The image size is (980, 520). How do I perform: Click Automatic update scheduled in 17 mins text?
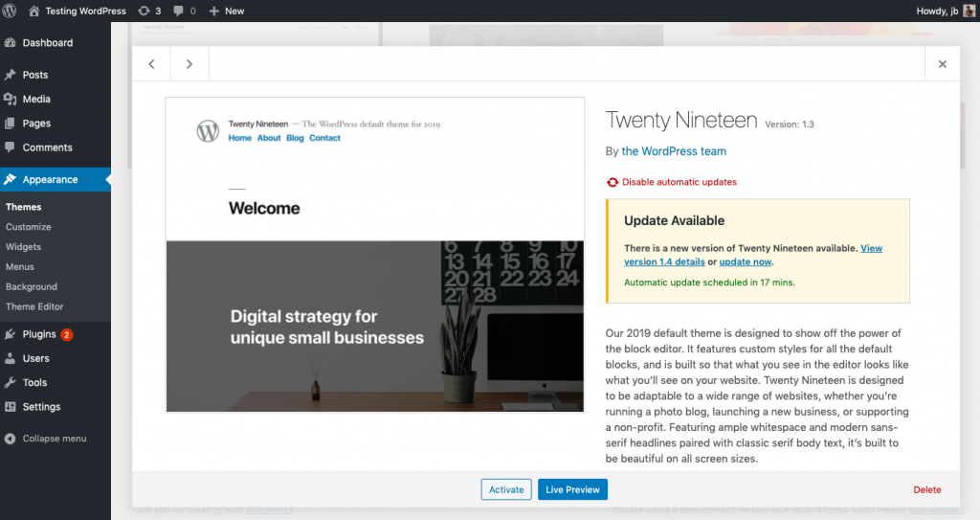709,283
